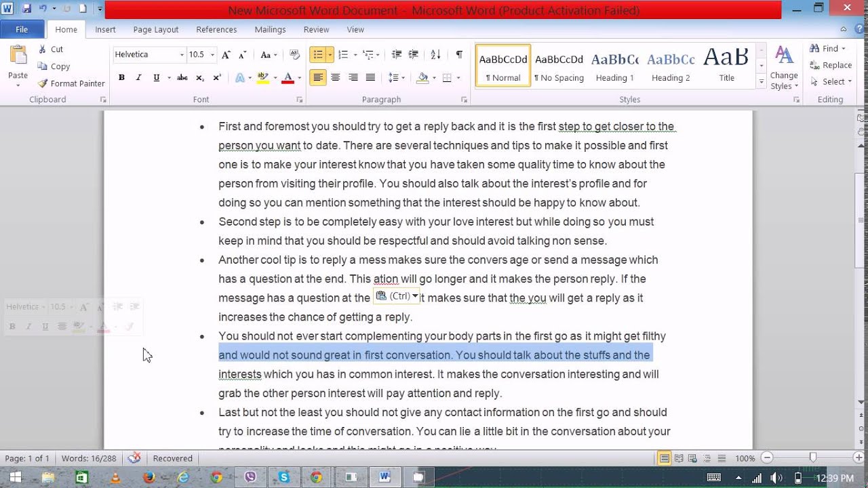Screen dimensions: 868x488
Task: Click the Cut scissors icon
Action: coord(42,49)
